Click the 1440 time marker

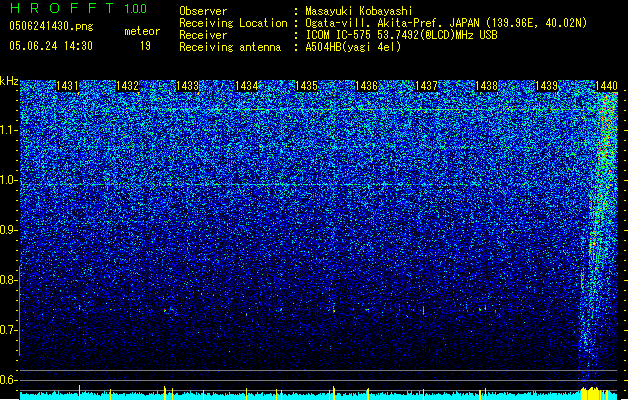pos(606,86)
